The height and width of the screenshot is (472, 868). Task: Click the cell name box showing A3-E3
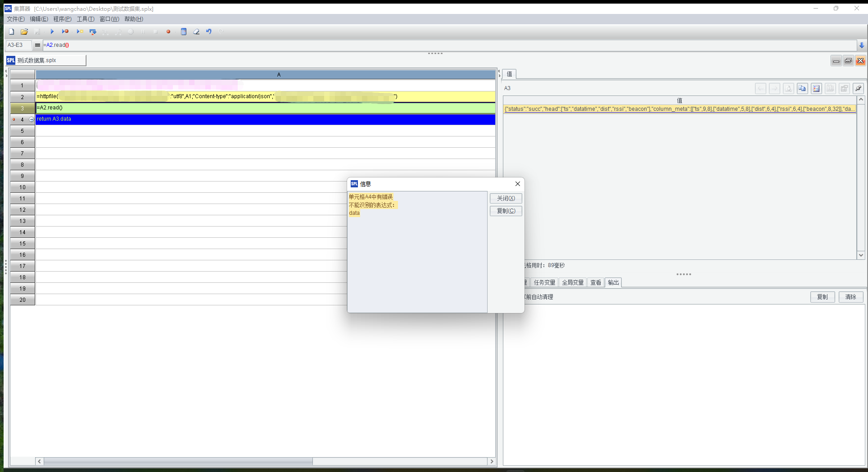18,45
